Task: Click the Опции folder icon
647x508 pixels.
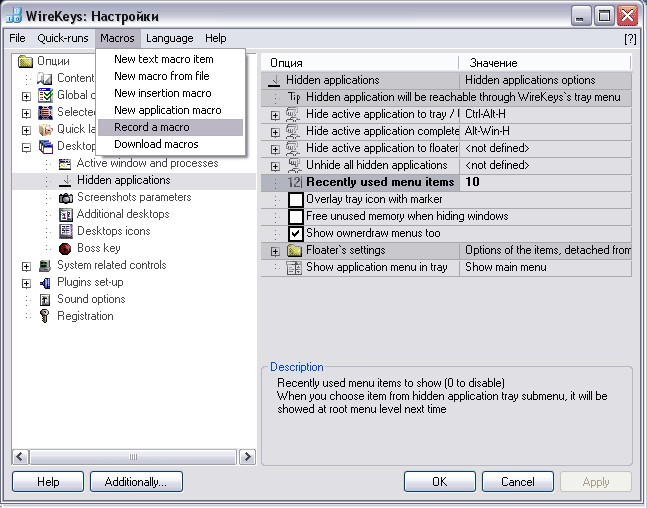Action: click(26, 61)
